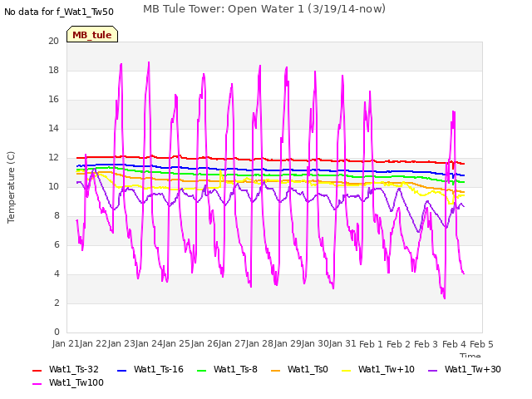The width and height of the screenshot is (532, 399).
Task: Click the Feb 5 x-axis tick label
Action: pos(481,344)
